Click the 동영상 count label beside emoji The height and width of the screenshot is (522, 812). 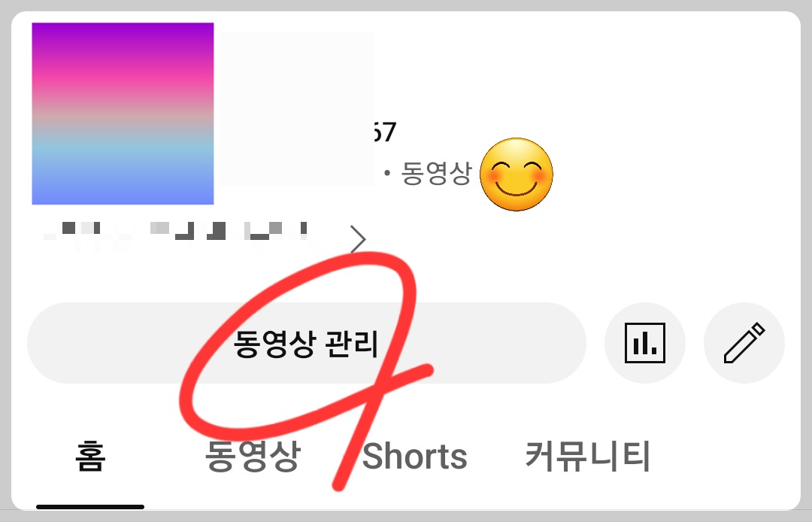pos(436,173)
